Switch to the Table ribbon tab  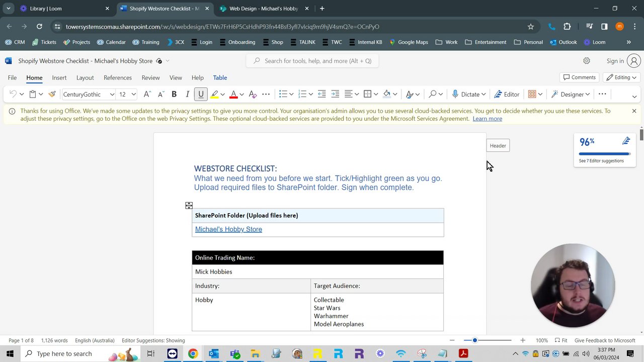tap(220, 78)
